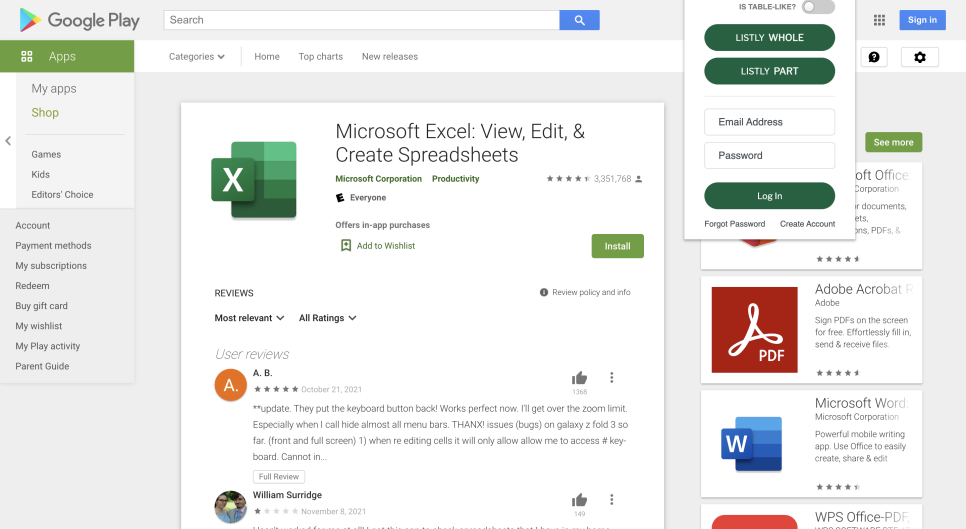This screenshot has width=966, height=529.
Task: Click A. B.'s orange avatar
Action: tap(230, 385)
